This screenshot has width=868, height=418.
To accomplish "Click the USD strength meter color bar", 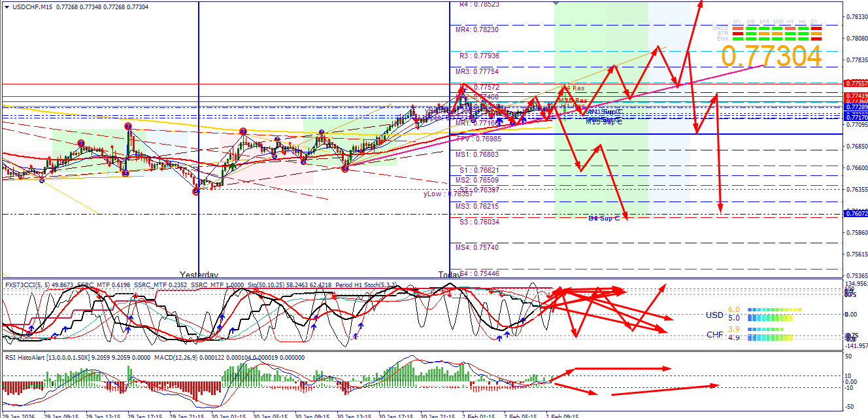I will point(773,314).
